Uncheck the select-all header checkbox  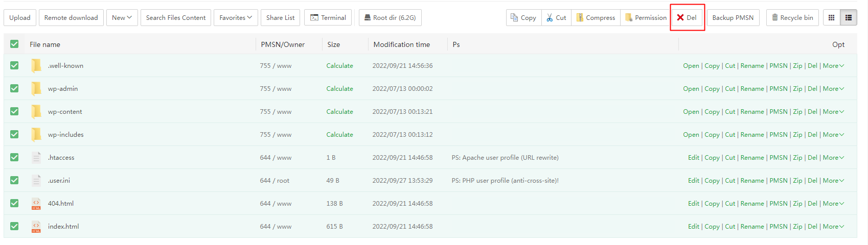coord(14,44)
